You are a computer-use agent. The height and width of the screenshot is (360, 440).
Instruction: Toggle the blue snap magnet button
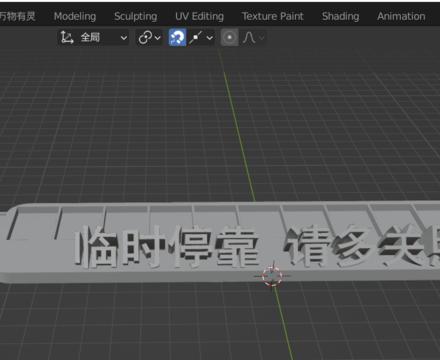pos(177,37)
